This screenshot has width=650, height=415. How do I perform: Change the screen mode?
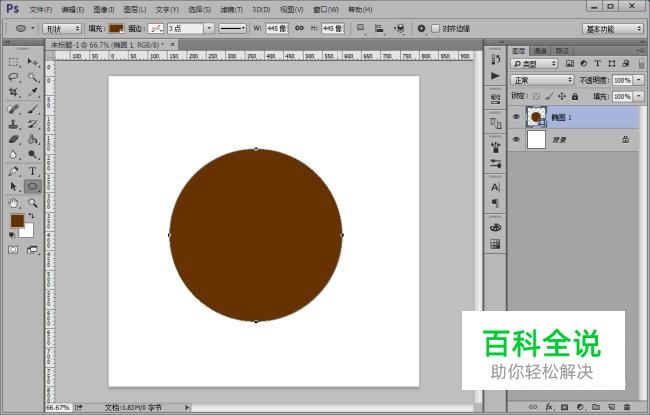(32, 250)
